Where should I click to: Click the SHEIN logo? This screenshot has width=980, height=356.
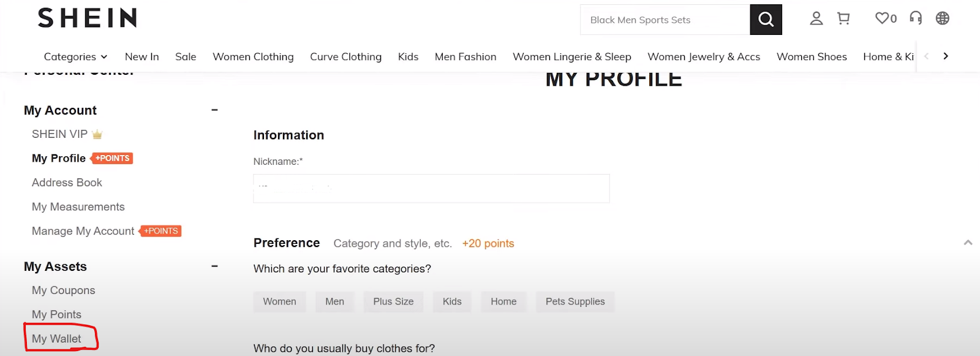pyautogui.click(x=88, y=18)
